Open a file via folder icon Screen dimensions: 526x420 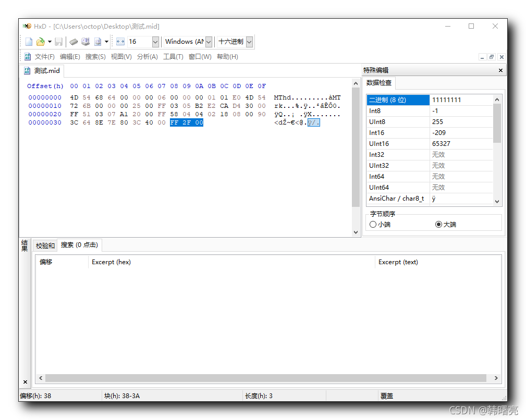(x=40, y=42)
